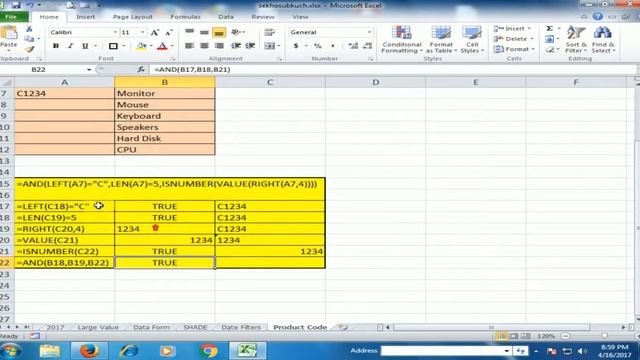Open the Date Filters sheet tab

tap(241, 327)
